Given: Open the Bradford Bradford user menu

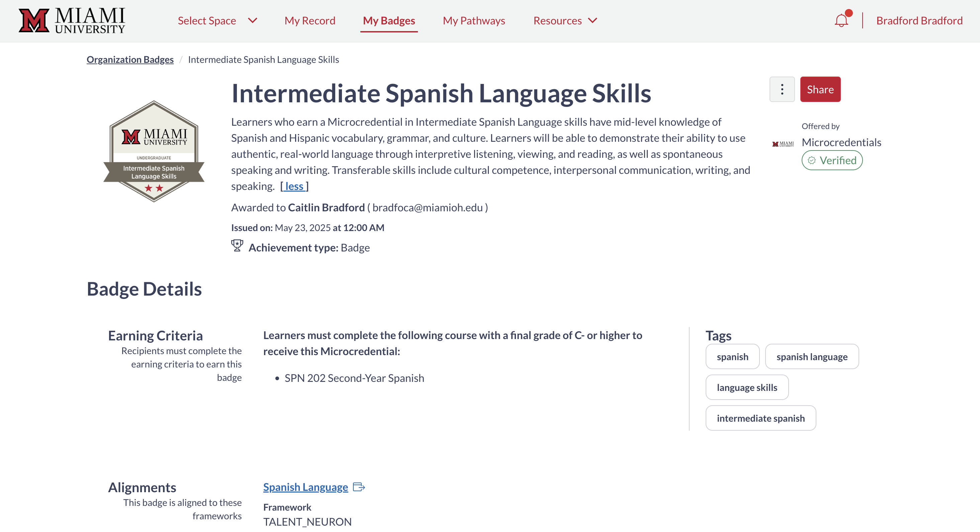Looking at the screenshot, I should point(919,20).
